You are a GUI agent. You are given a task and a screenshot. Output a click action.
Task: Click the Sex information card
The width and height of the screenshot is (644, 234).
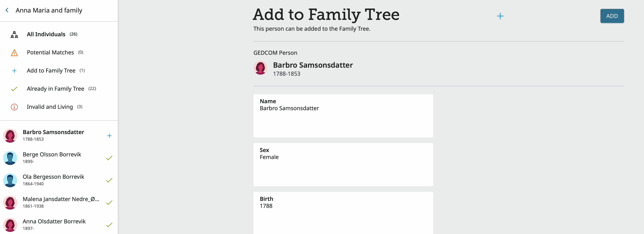343,164
